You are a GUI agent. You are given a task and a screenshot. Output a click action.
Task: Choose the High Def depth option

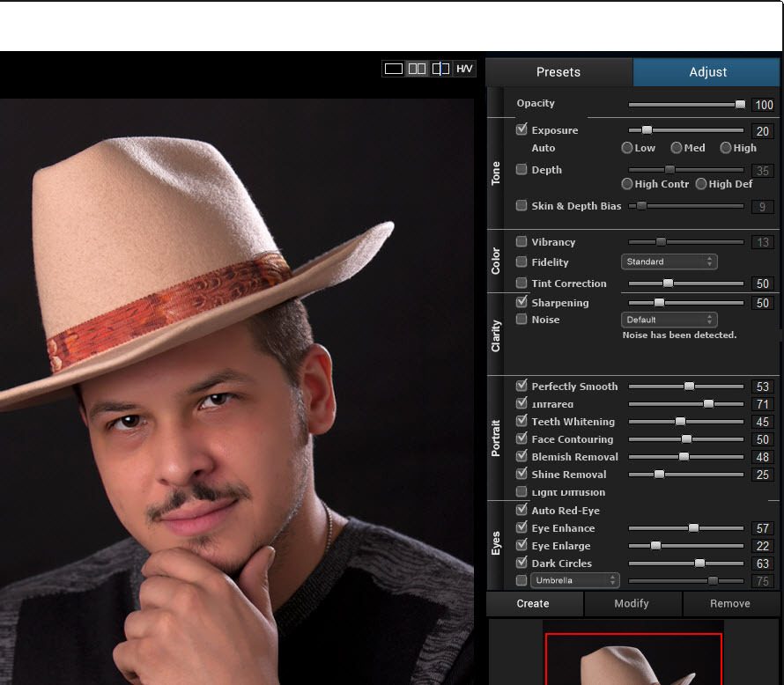coord(701,184)
